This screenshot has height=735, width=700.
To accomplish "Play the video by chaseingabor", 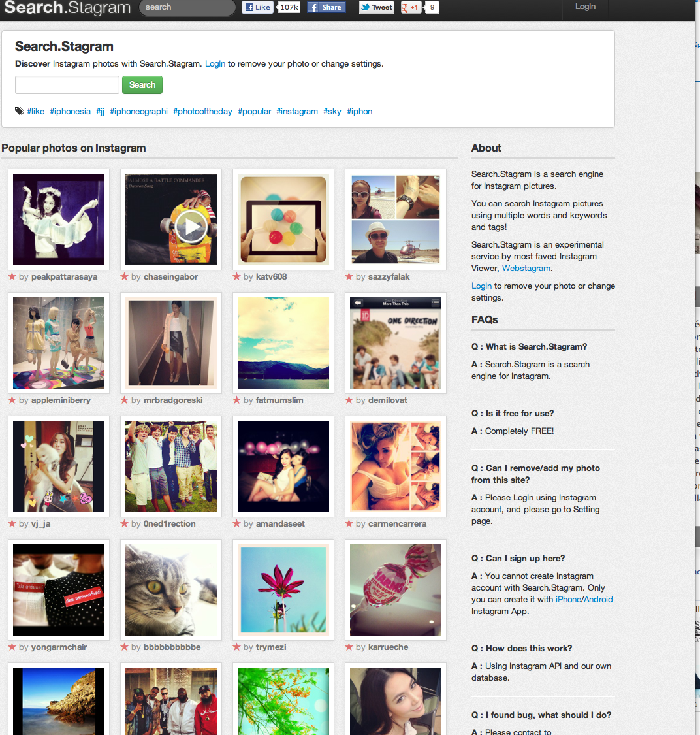I will click(191, 227).
